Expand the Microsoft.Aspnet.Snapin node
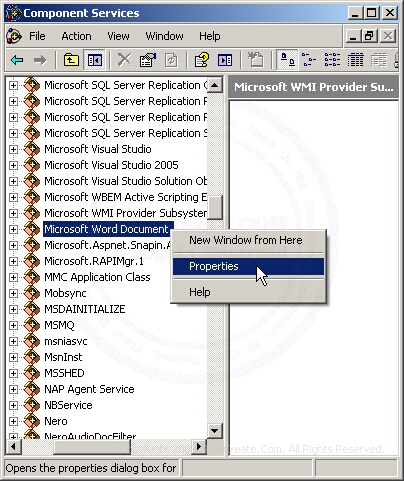Screen dimensions: 404x481 pyautogui.click(x=13, y=245)
